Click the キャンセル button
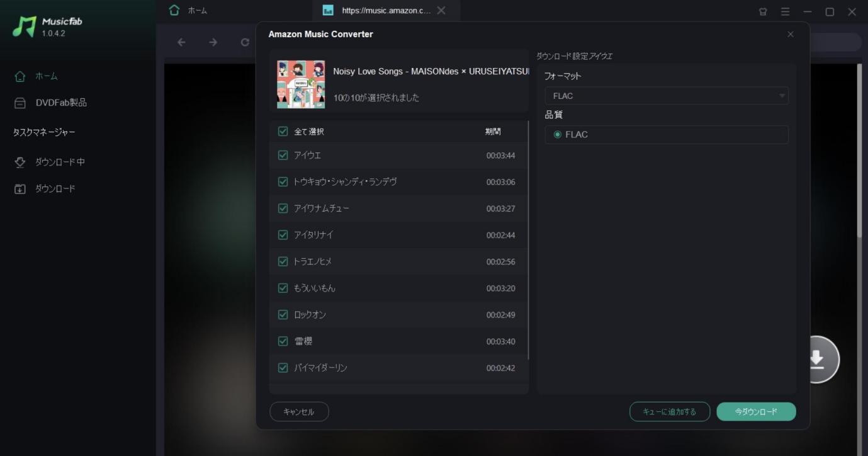The height and width of the screenshot is (456, 868). (x=299, y=412)
